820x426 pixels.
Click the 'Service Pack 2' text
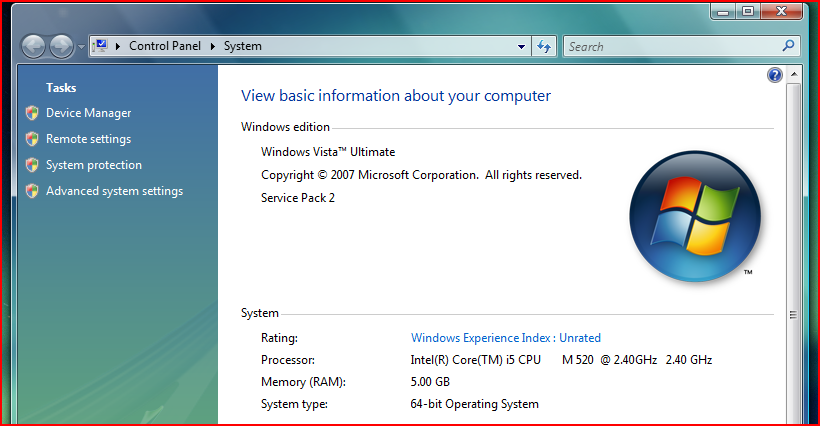(x=298, y=198)
